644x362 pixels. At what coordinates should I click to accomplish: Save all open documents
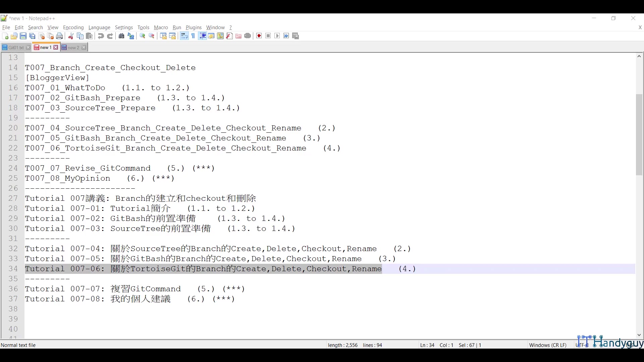pyautogui.click(x=32, y=36)
